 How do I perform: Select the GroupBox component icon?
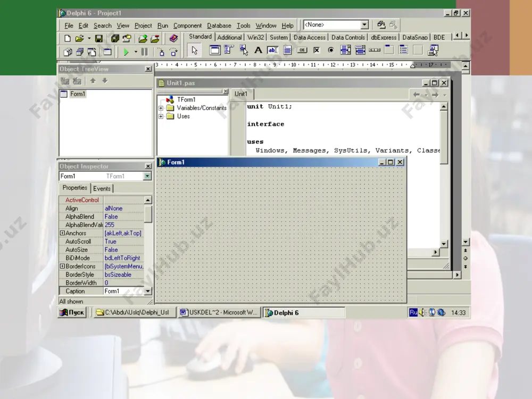389,50
